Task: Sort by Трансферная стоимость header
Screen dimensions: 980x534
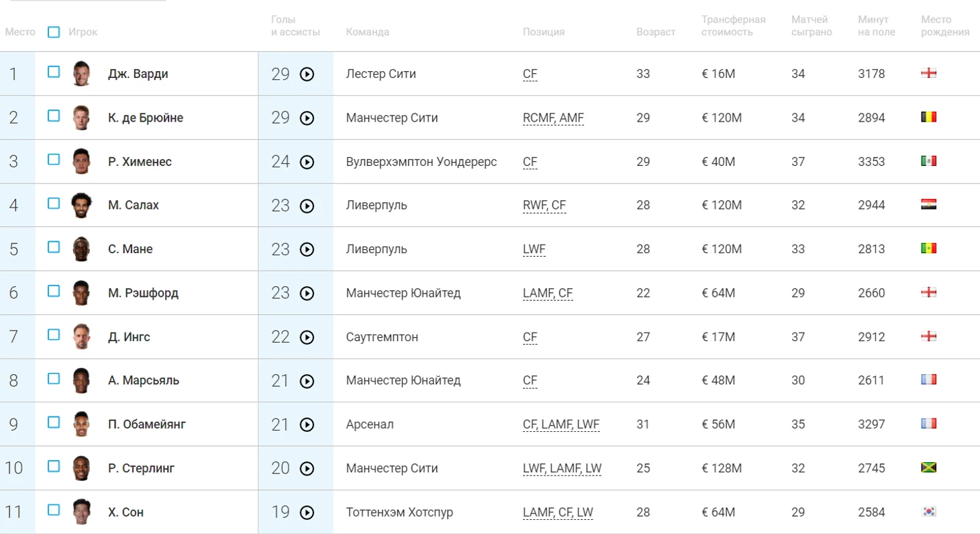Action: coord(734,26)
